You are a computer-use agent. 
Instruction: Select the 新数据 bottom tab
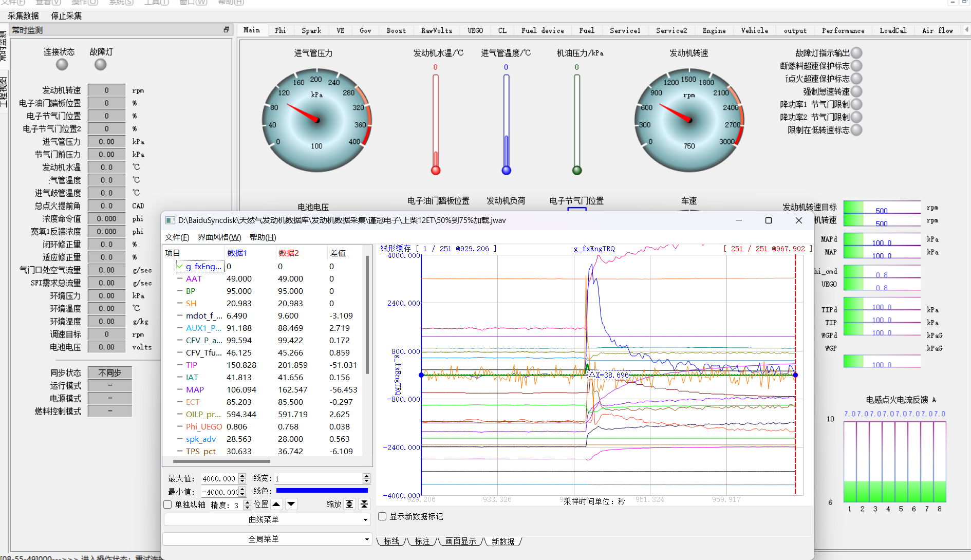click(503, 541)
